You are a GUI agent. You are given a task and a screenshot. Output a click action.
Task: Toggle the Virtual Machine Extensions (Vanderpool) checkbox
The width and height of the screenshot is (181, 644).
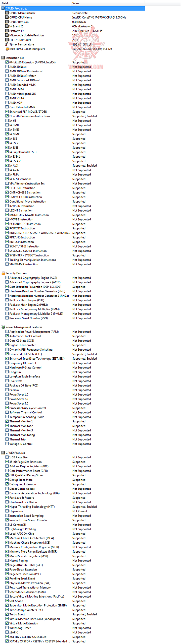(x=7, y=619)
